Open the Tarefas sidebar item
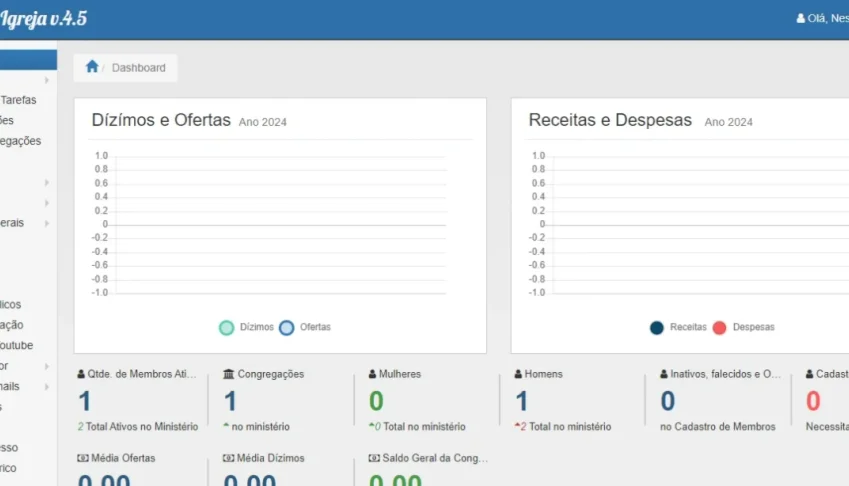Viewport: 849px width, 486px height. pos(18,100)
